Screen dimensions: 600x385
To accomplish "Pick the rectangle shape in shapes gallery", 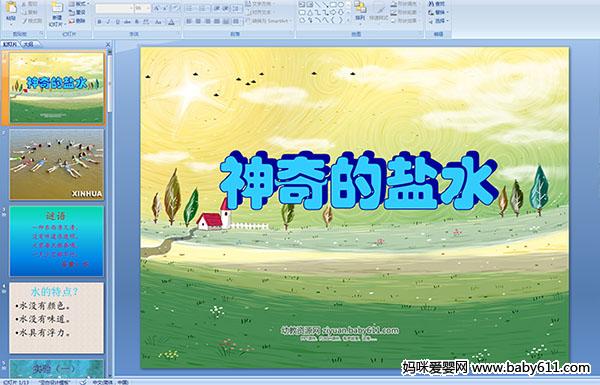I will (x=333, y=4).
